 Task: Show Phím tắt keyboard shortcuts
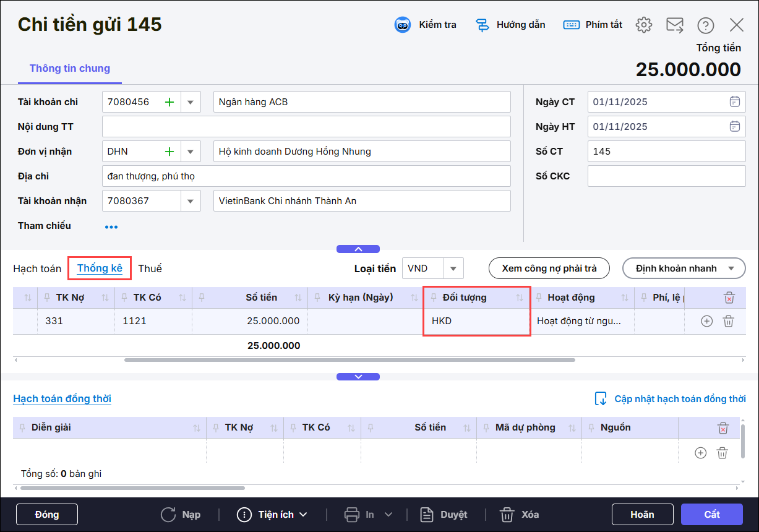tap(570, 25)
